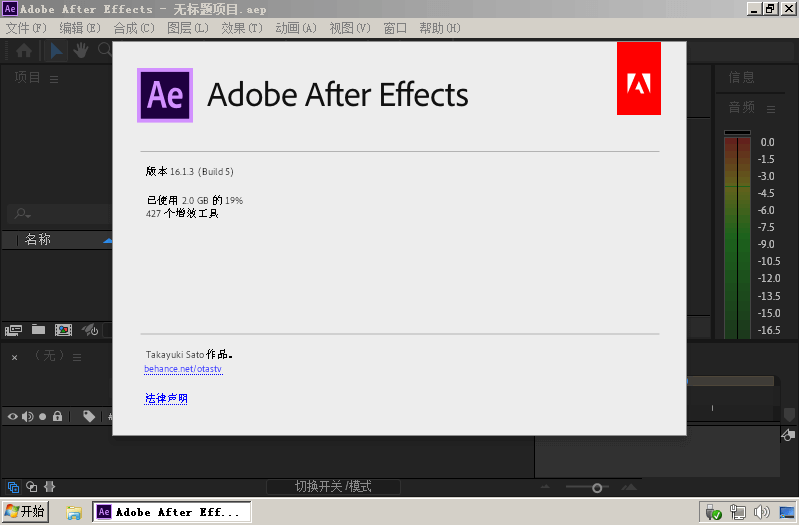Close the (无) timeline tab
Screen dimensions: 799x525
pos(15,358)
